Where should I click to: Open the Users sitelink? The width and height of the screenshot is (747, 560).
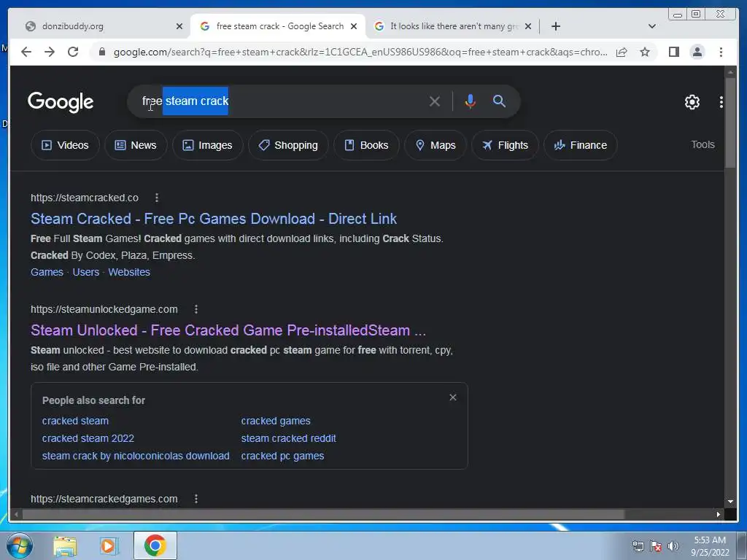86,272
